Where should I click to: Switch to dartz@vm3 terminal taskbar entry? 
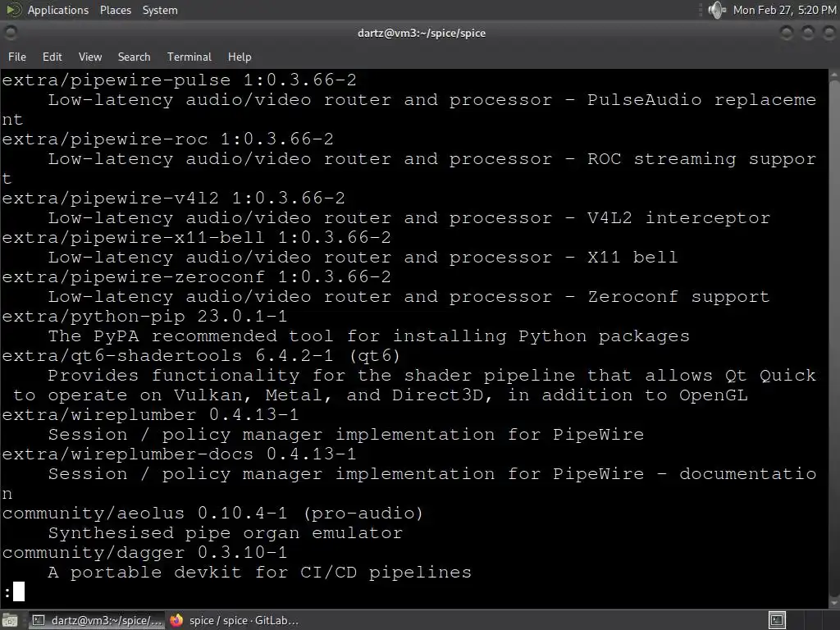click(97, 620)
